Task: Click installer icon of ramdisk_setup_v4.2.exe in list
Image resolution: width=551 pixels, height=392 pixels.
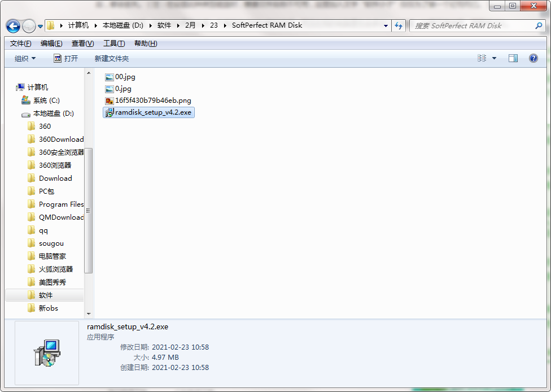Action: [110, 112]
